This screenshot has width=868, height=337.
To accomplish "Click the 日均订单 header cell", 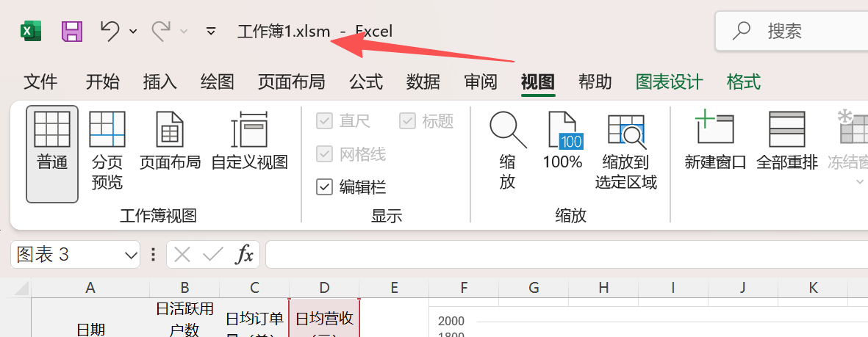I will pyautogui.click(x=254, y=318).
